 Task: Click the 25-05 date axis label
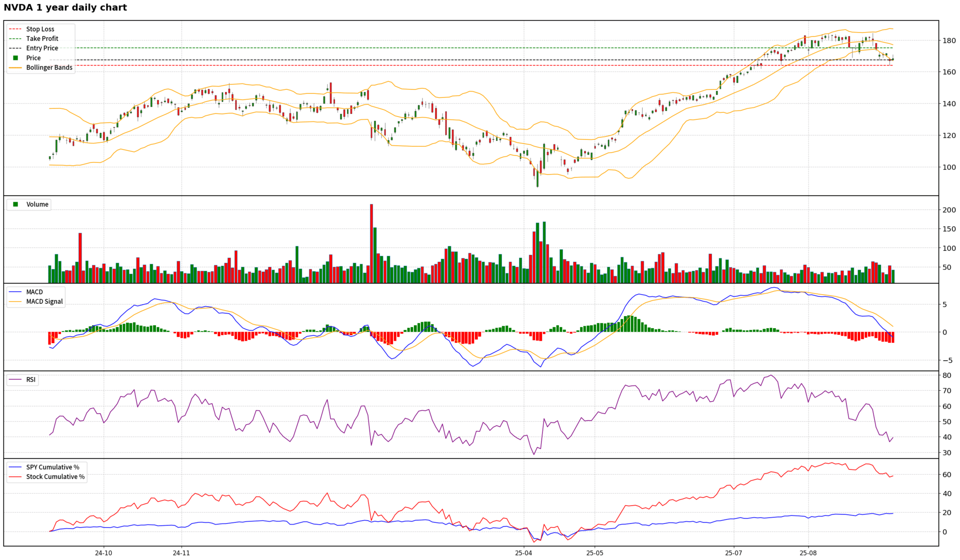(x=594, y=553)
